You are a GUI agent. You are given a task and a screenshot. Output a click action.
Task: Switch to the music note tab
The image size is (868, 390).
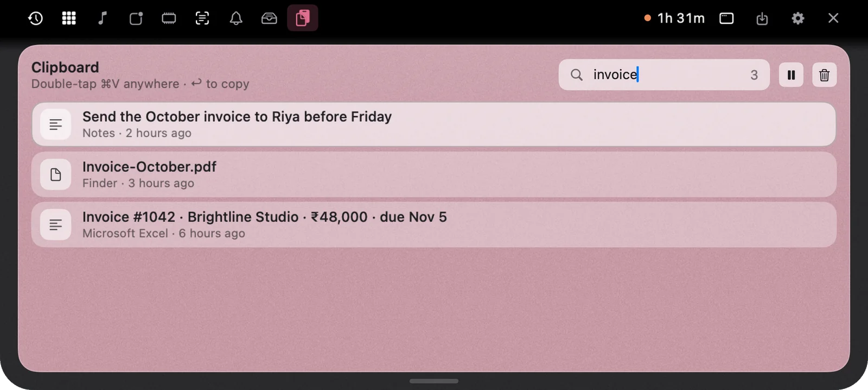pyautogui.click(x=102, y=18)
